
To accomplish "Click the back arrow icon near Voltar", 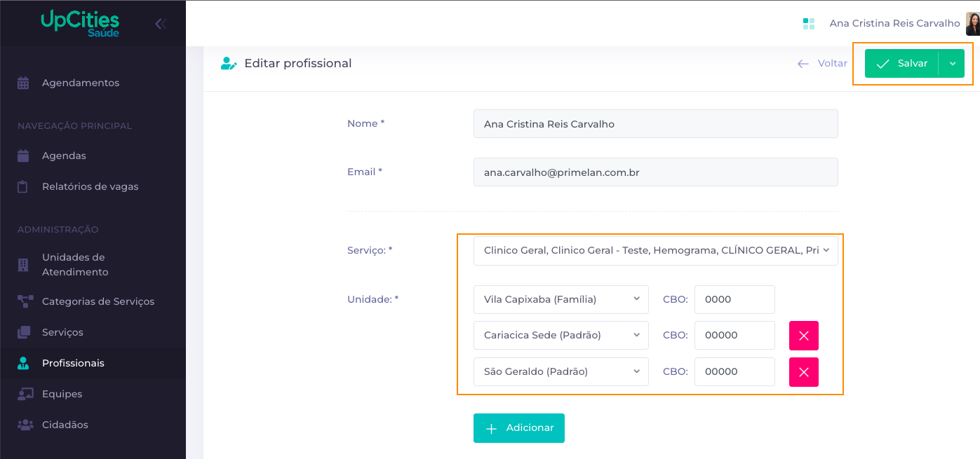I will click(x=803, y=64).
